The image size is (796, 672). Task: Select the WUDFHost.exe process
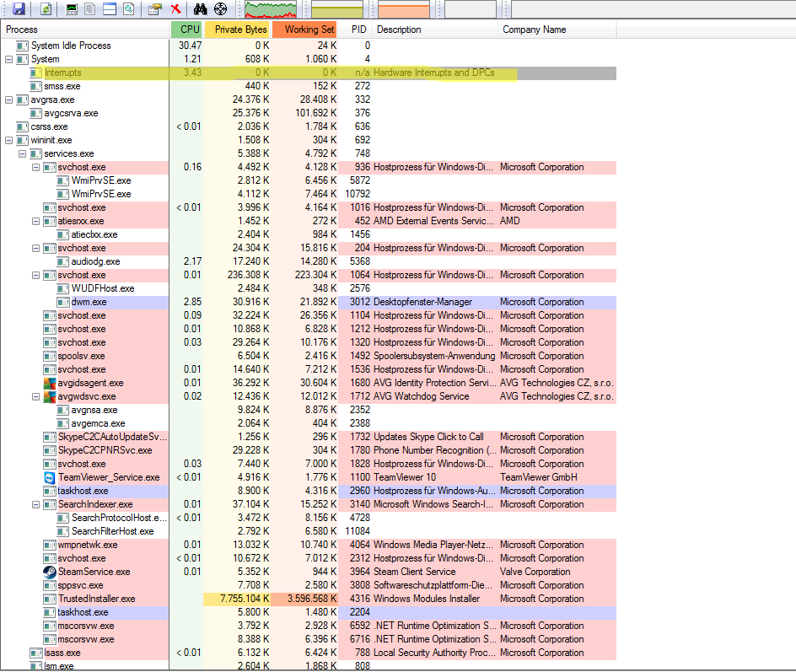pyautogui.click(x=103, y=288)
